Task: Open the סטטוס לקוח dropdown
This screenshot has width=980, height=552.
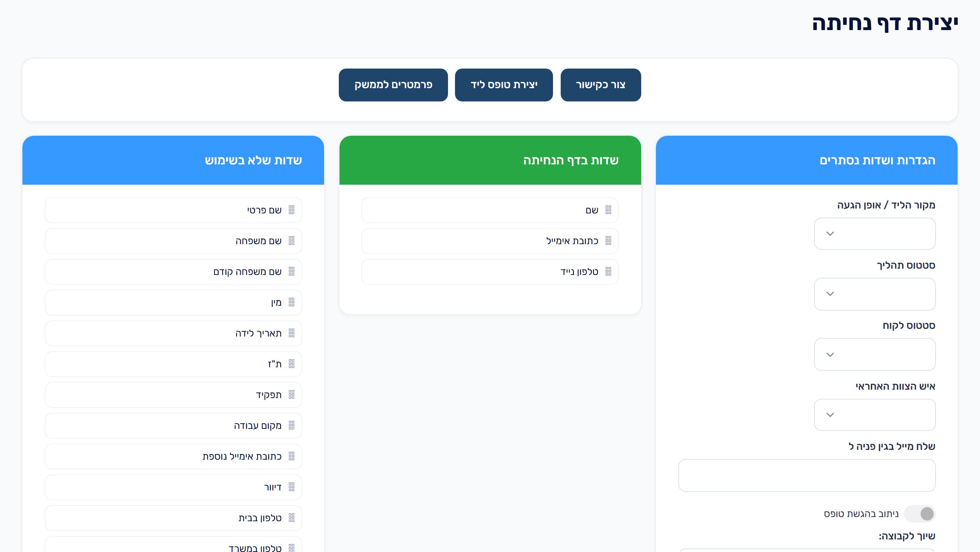Action: coord(875,354)
